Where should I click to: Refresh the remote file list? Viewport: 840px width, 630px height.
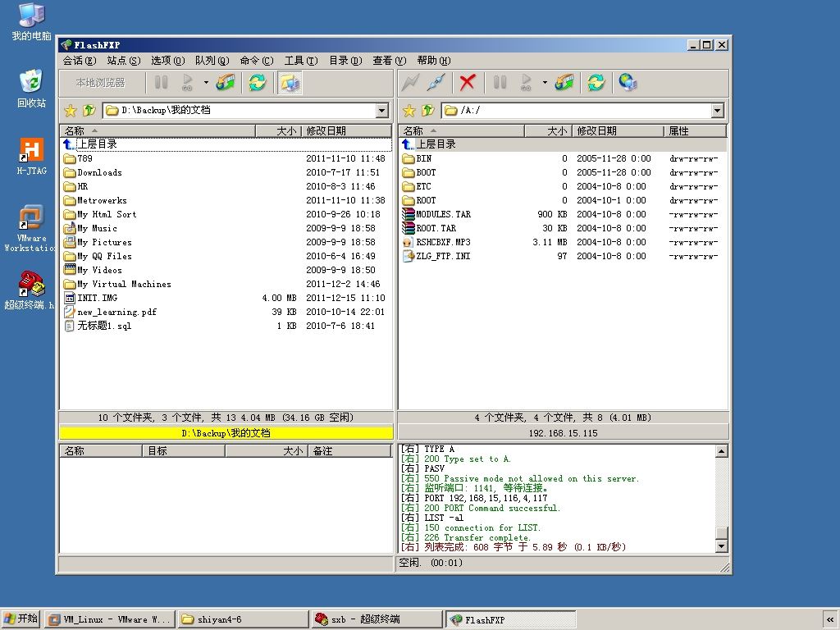596,83
